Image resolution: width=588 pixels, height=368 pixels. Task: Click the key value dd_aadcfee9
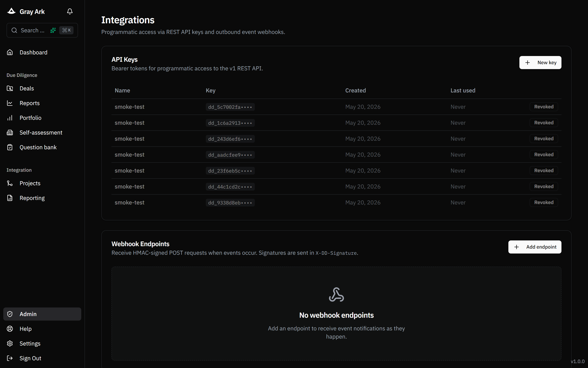(230, 155)
